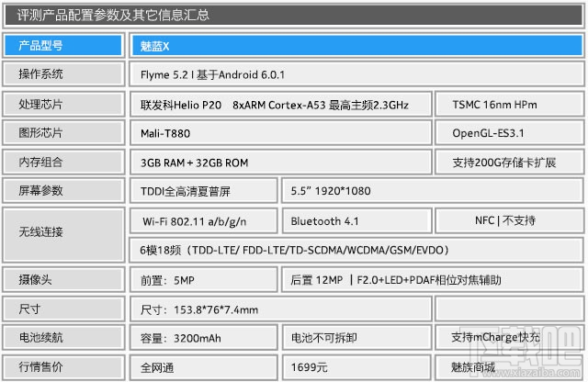Select the 魅蓝X product name cell
588x382 pixels.
click(354, 45)
